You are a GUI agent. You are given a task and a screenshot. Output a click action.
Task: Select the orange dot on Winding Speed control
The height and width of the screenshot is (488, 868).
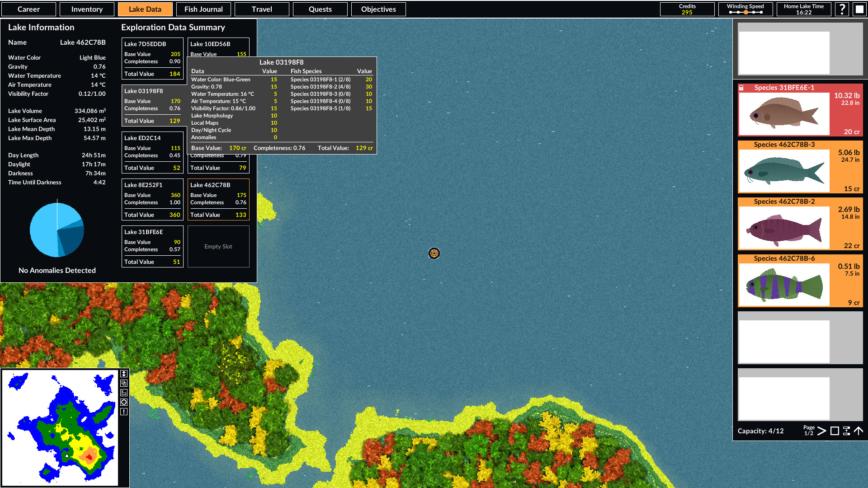pos(745,13)
